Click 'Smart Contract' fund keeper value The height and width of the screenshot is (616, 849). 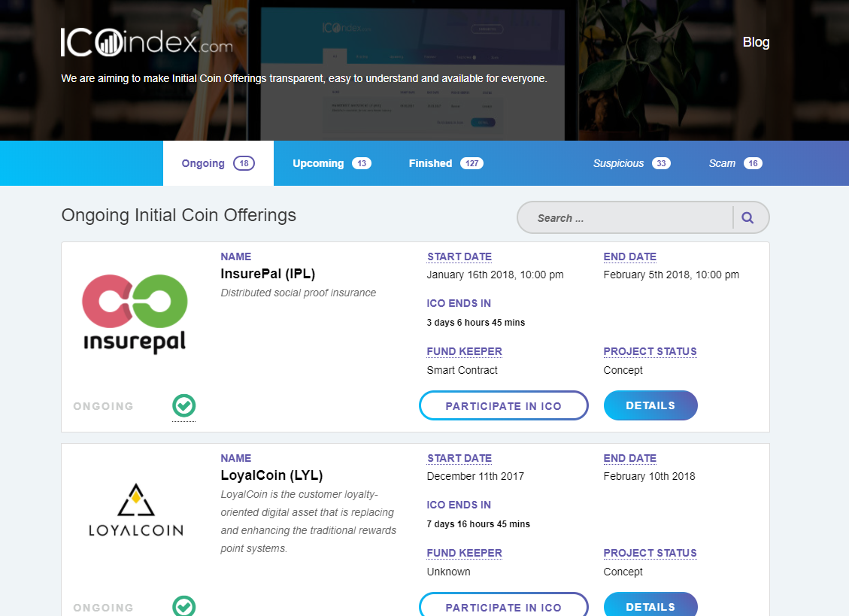(x=462, y=370)
